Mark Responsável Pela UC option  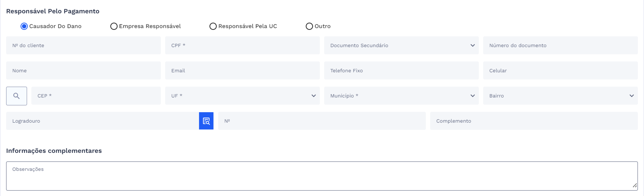click(x=213, y=26)
